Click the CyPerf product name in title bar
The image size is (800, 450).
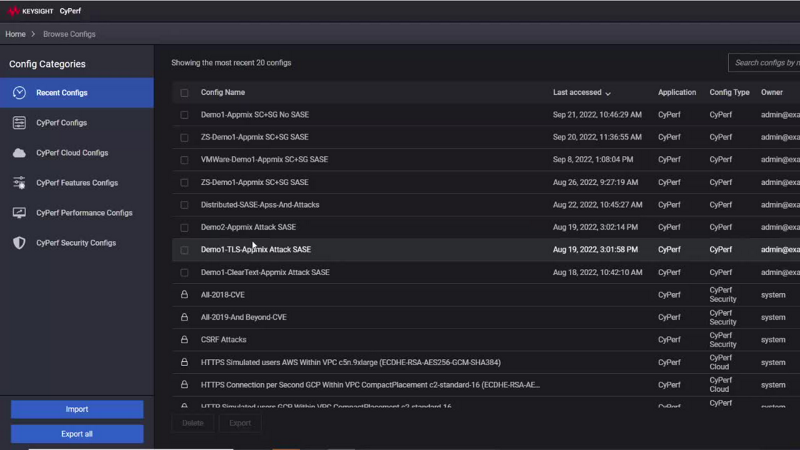(70, 11)
